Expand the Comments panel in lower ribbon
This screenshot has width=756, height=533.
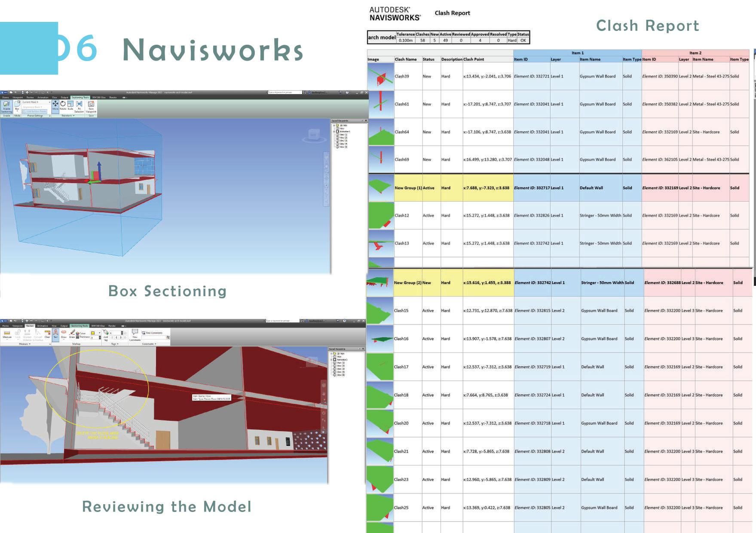pyautogui.click(x=149, y=344)
